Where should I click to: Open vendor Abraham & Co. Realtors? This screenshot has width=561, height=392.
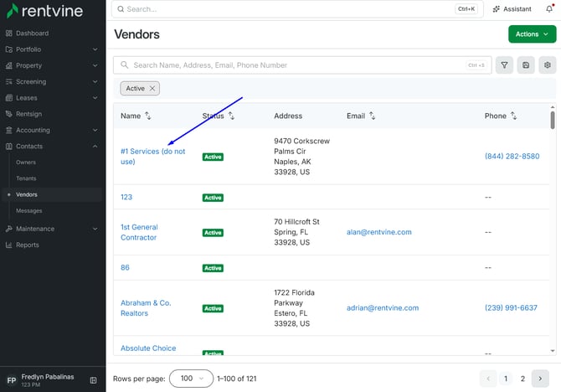click(146, 308)
